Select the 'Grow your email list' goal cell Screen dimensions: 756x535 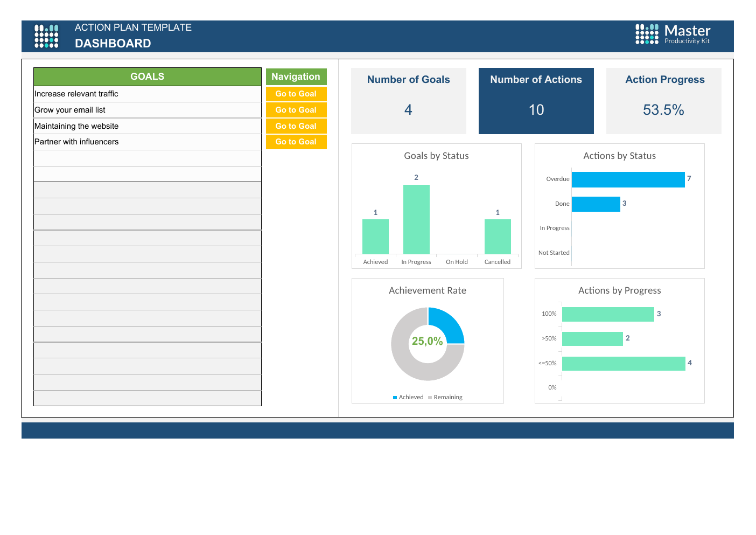pyautogui.click(x=148, y=110)
